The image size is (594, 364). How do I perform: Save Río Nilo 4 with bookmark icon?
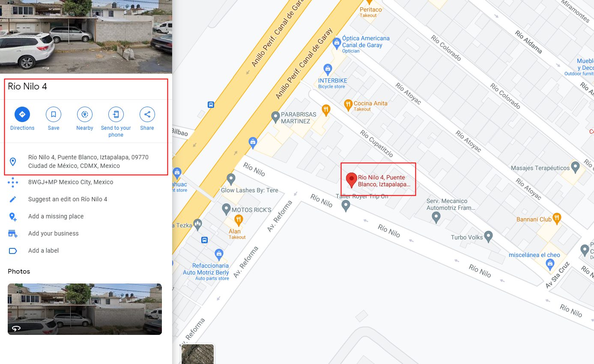coord(54,114)
